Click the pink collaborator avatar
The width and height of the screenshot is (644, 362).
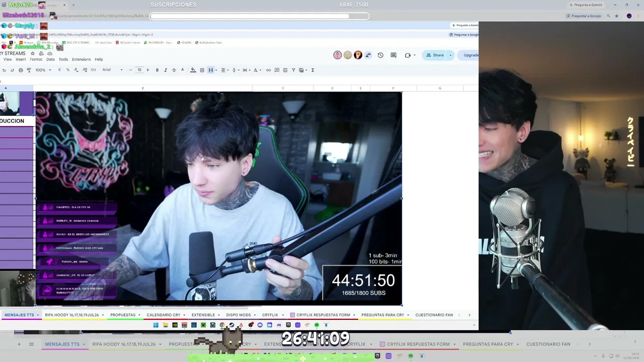(338, 55)
